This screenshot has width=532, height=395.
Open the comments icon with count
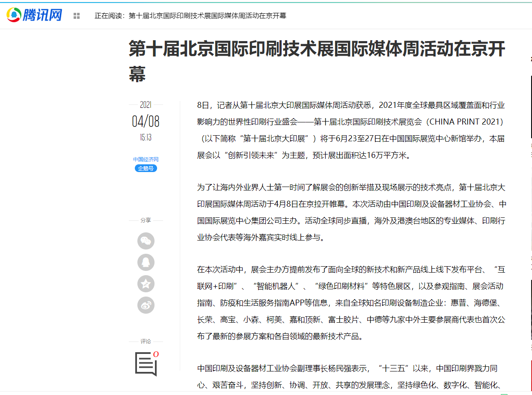point(147,364)
